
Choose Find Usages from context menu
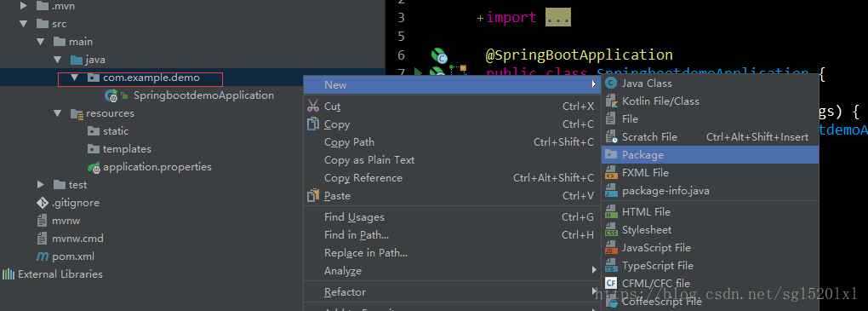(452, 217)
